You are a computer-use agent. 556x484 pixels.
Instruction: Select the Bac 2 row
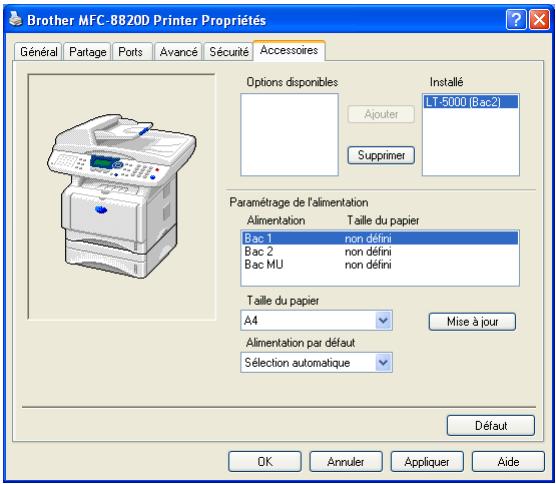pos(380,251)
